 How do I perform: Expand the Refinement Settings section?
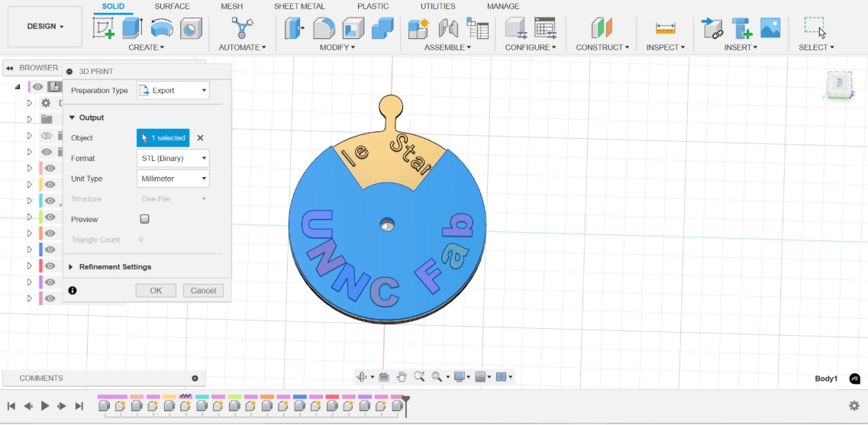coord(71,267)
